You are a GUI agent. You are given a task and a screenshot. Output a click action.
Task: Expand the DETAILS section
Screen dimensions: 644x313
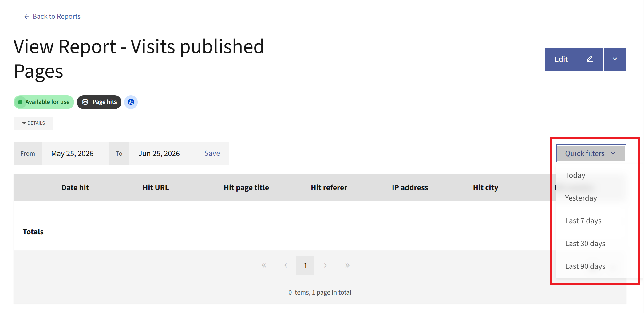pyautogui.click(x=34, y=123)
